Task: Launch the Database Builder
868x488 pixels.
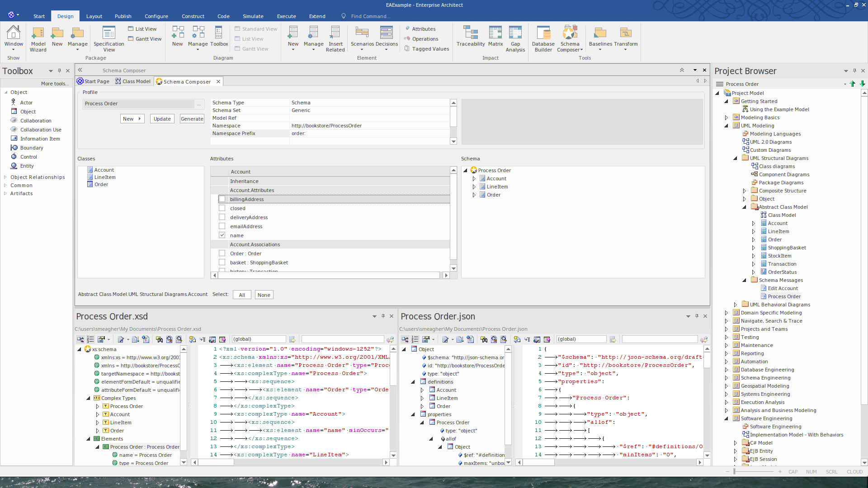Action: [543, 38]
